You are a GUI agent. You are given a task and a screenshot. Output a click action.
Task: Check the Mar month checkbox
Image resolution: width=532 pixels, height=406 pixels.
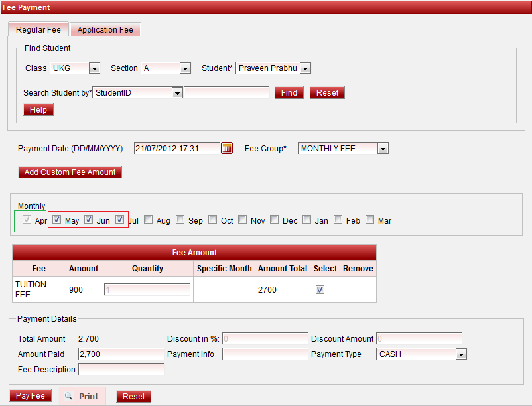point(370,220)
